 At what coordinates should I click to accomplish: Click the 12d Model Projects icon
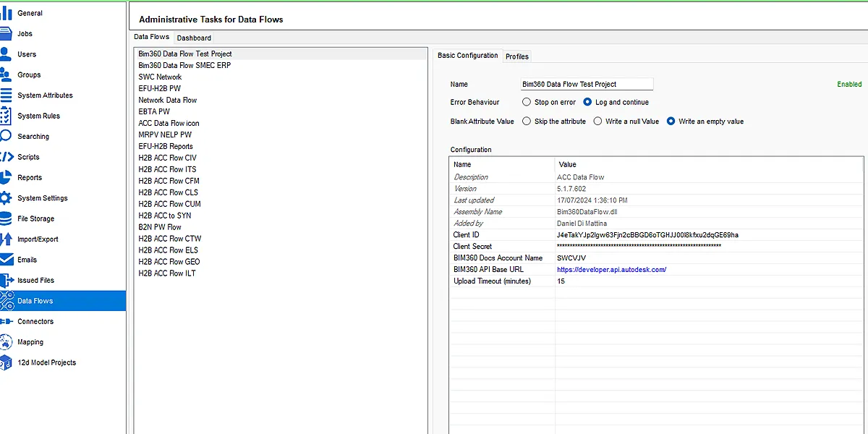6,362
